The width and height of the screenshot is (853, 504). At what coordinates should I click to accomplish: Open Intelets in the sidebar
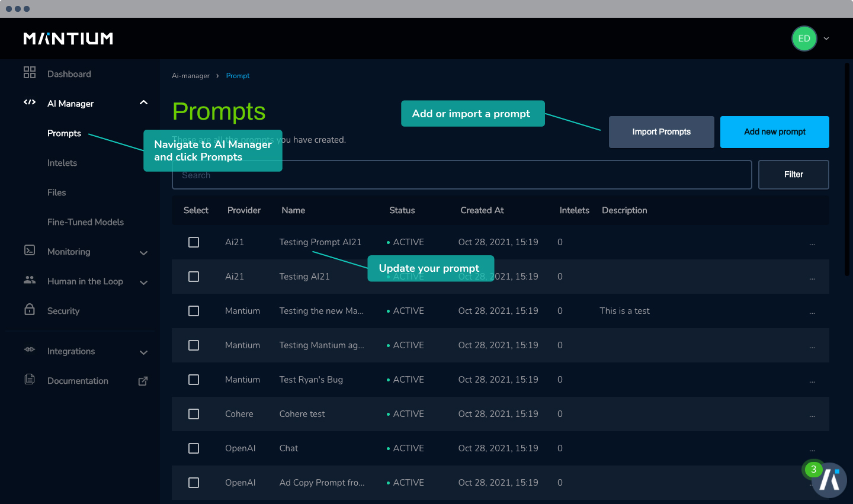62,163
